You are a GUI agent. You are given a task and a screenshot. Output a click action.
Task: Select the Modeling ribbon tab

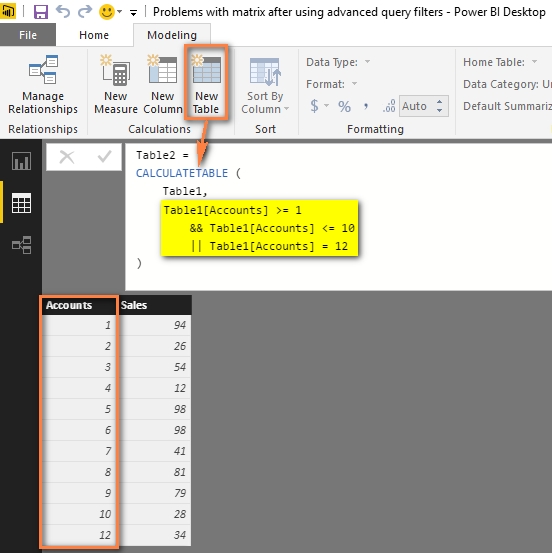point(172,35)
